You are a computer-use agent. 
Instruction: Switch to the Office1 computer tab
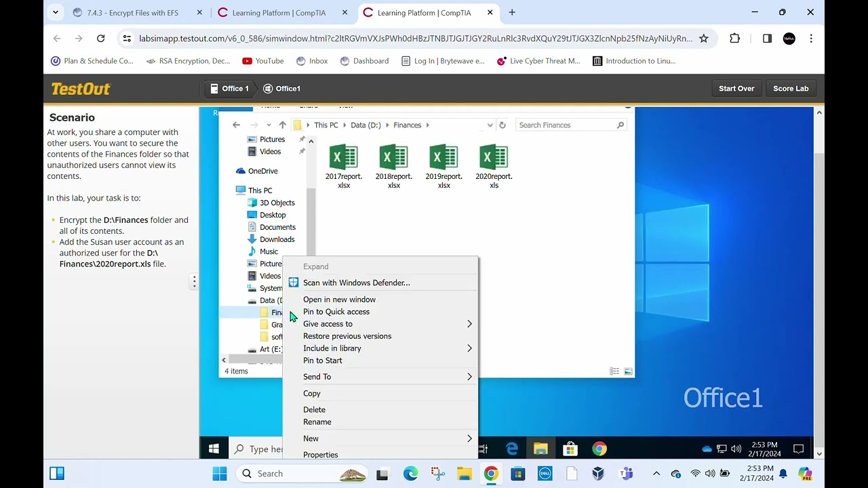(x=281, y=89)
